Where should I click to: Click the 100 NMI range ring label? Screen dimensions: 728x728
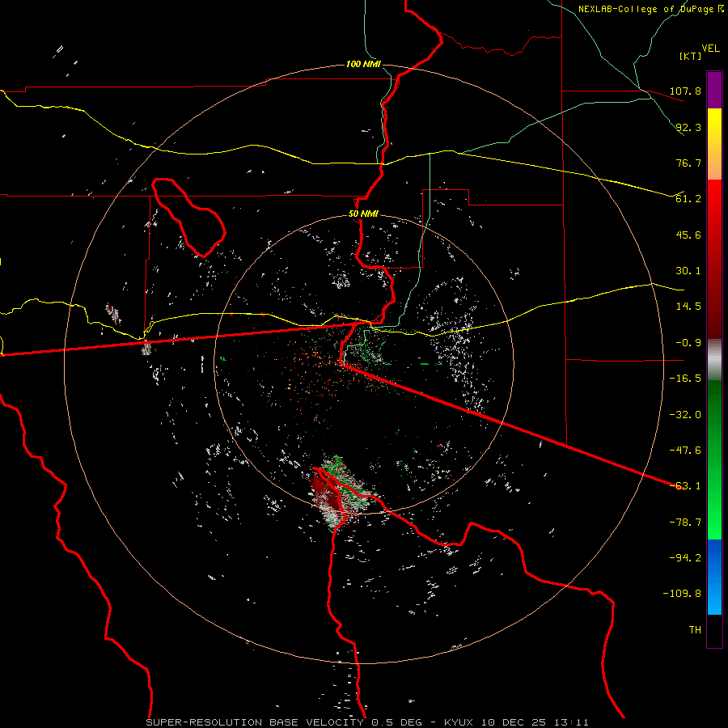click(x=363, y=64)
